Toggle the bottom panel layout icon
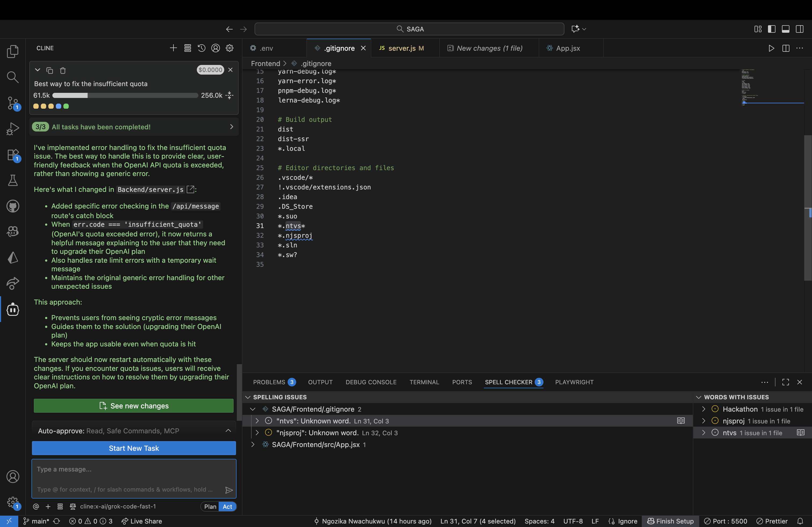 785,29
